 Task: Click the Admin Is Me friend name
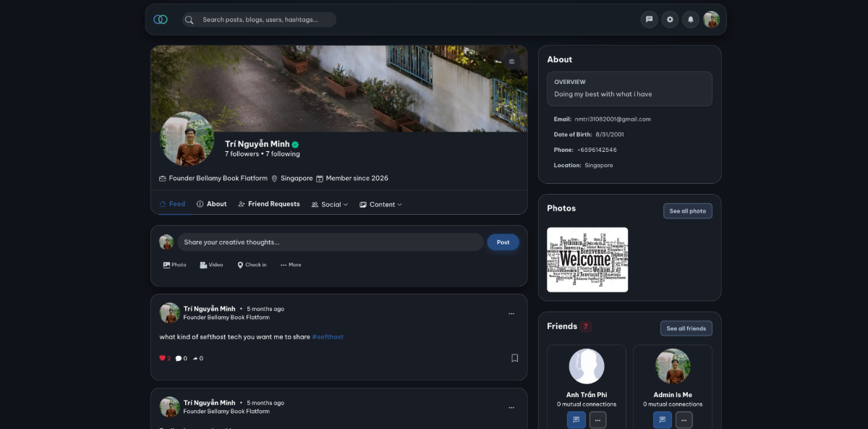(x=673, y=395)
